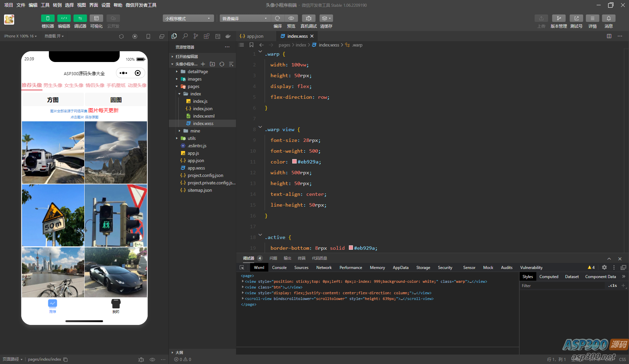This screenshot has height=364, width=629.
Task: Switch to the Console tab
Action: (279, 268)
